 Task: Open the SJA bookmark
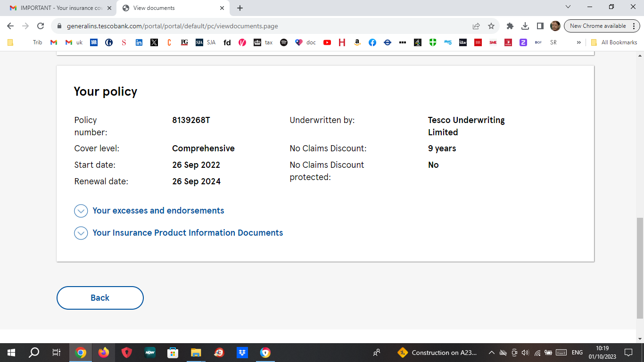pyautogui.click(x=206, y=42)
